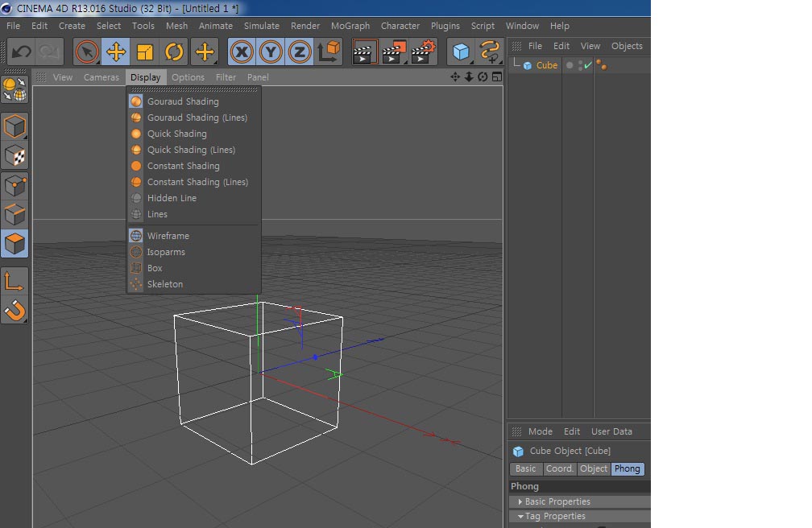Activate the Rotate tool
The height and width of the screenshot is (528, 812).
(174, 52)
